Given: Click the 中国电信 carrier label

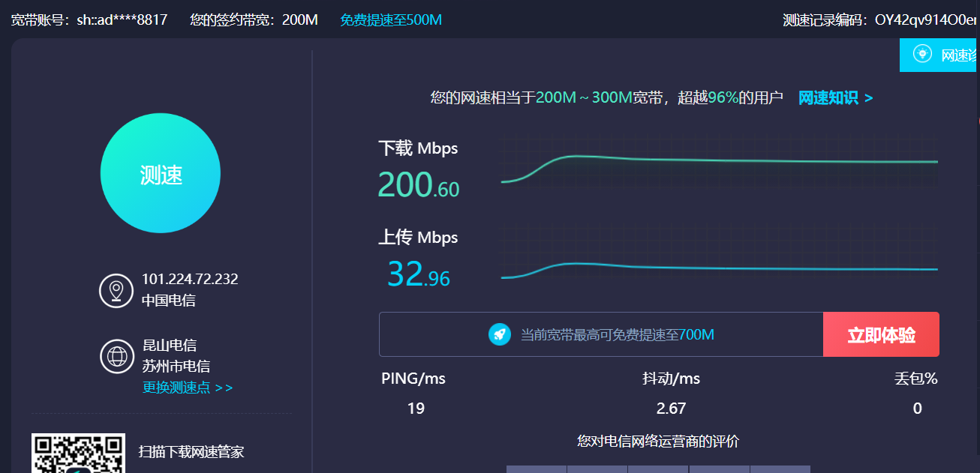Looking at the screenshot, I should [169, 301].
